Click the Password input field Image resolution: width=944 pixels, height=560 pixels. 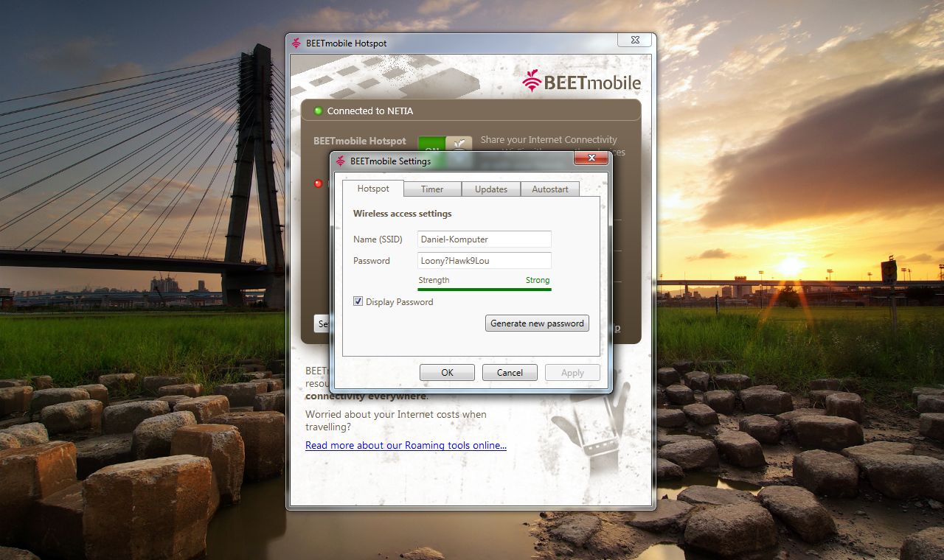pyautogui.click(x=485, y=260)
